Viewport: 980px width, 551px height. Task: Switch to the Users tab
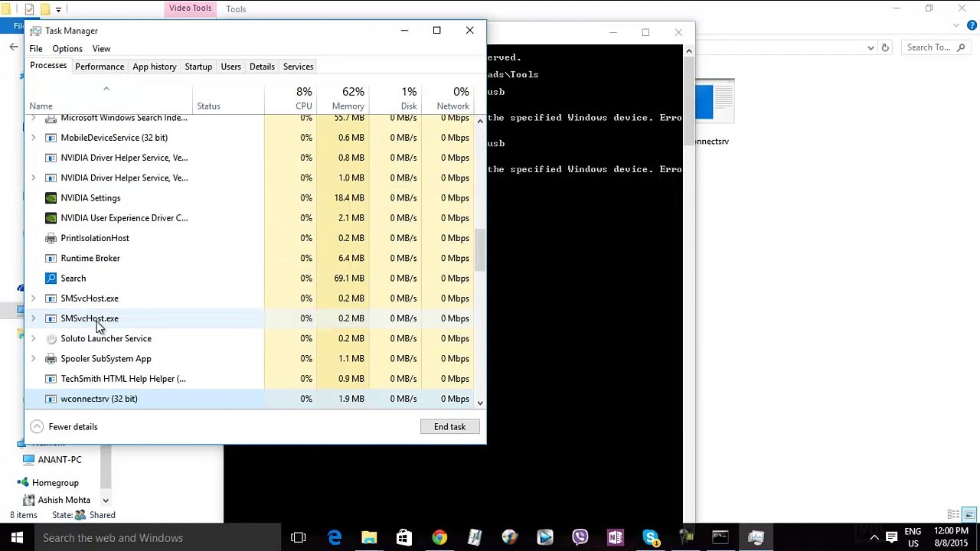[x=230, y=67]
